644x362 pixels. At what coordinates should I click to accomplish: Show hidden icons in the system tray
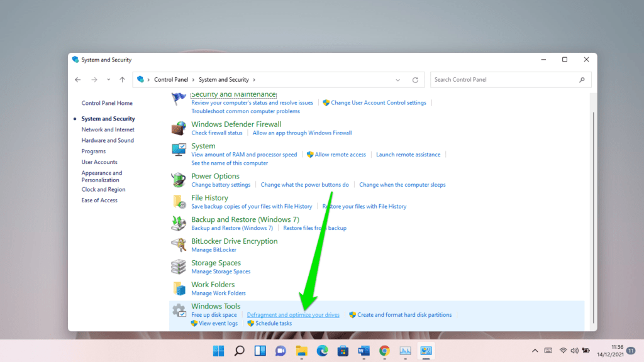click(x=535, y=351)
